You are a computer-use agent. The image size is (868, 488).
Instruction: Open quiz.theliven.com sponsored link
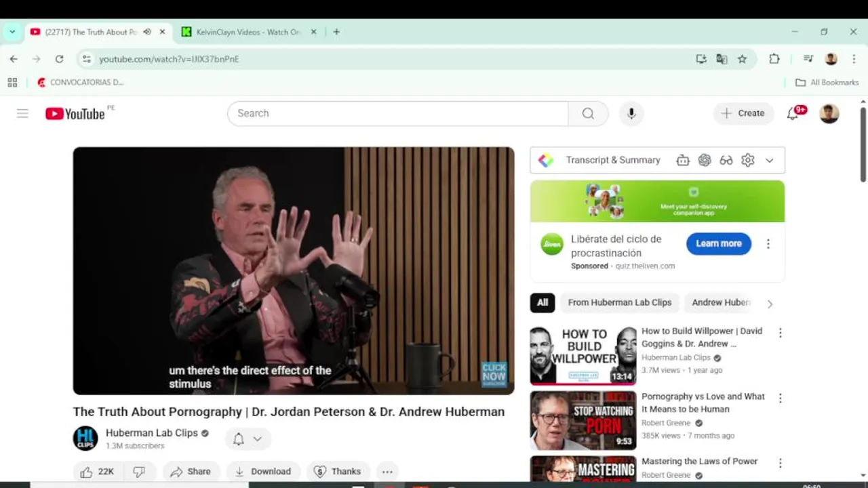(x=645, y=266)
